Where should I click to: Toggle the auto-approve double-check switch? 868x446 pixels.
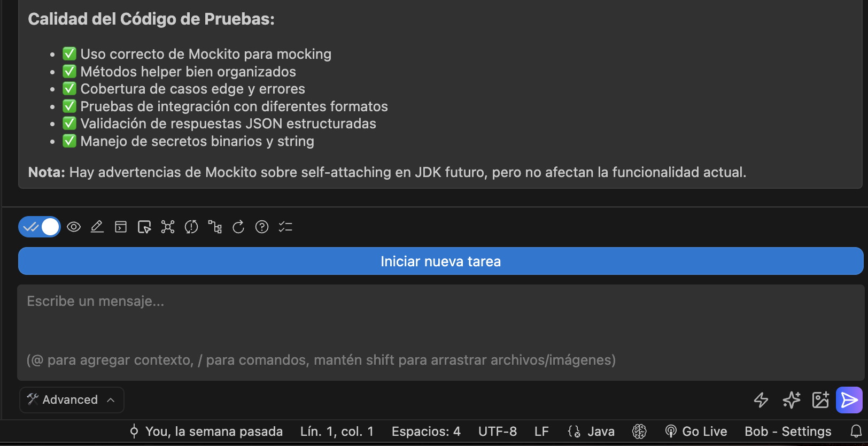coord(39,227)
